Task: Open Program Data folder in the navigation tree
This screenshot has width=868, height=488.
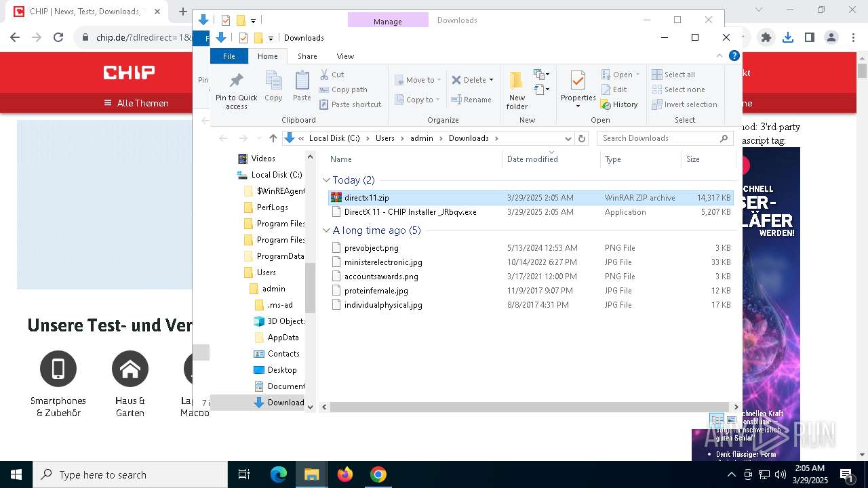Action: pyautogui.click(x=274, y=256)
